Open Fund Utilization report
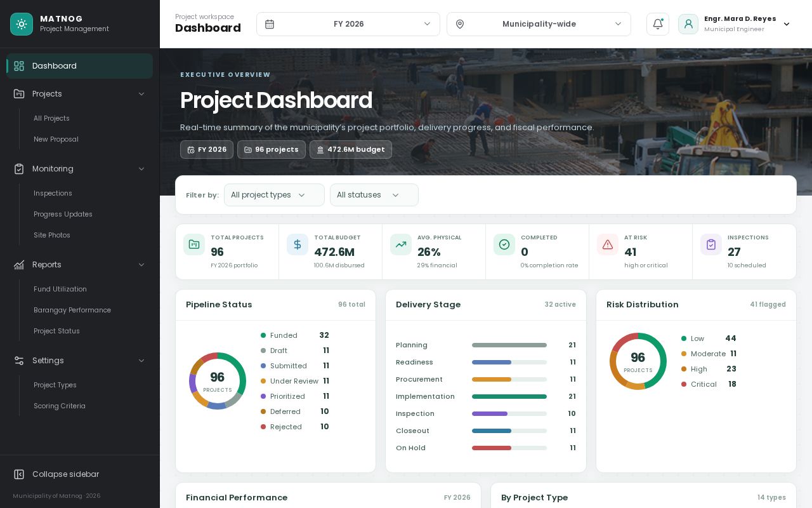The height and width of the screenshot is (508, 812). pyautogui.click(x=60, y=290)
